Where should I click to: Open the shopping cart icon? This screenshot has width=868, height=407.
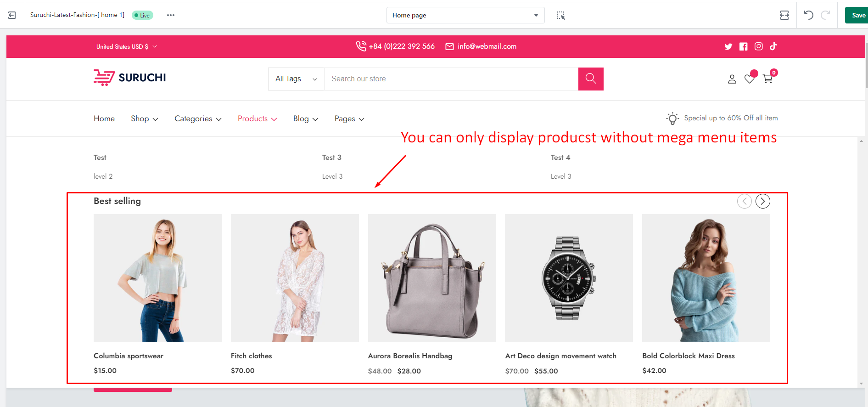click(767, 79)
